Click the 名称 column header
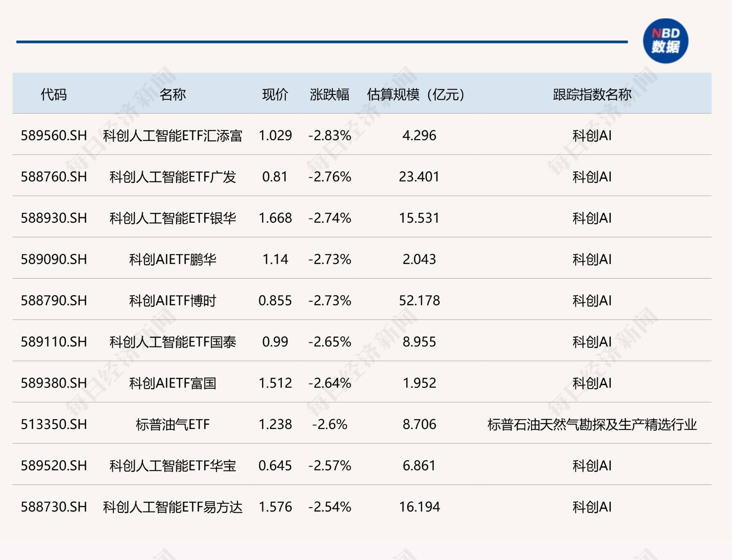Screen dimensions: 732x560 [172, 95]
